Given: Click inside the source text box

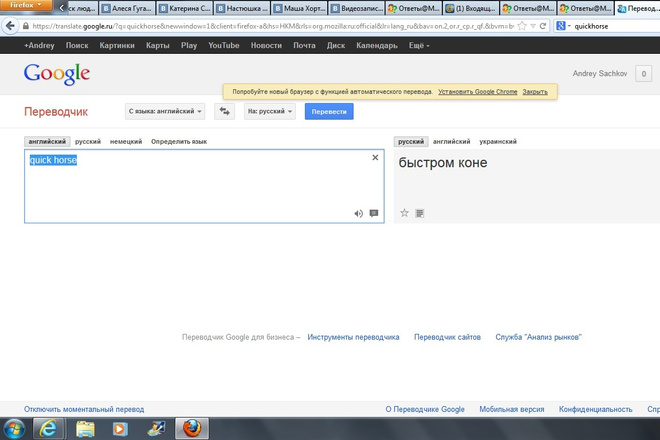Looking at the screenshot, I should (x=204, y=186).
